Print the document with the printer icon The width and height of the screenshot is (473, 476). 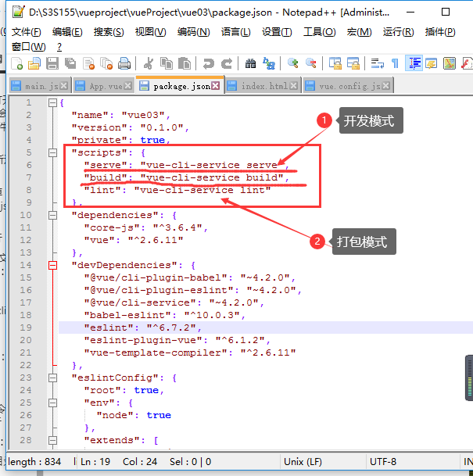click(124, 63)
